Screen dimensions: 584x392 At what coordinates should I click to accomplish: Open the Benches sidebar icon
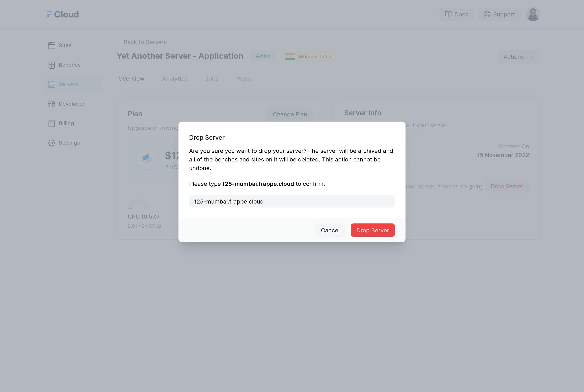(x=51, y=65)
